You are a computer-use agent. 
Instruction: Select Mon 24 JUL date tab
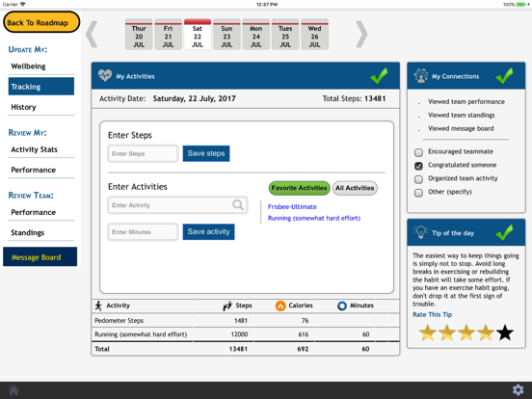click(255, 35)
